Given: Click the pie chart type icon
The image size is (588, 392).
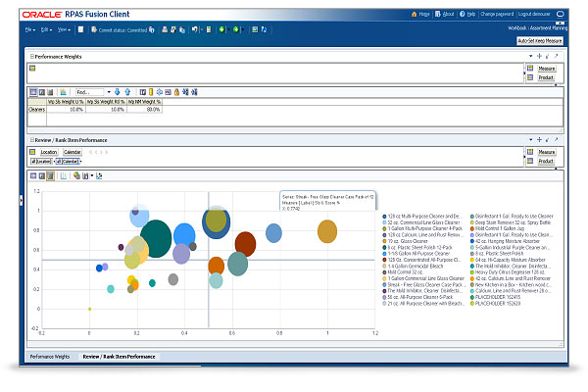Looking at the screenshot, I should click(76, 176).
